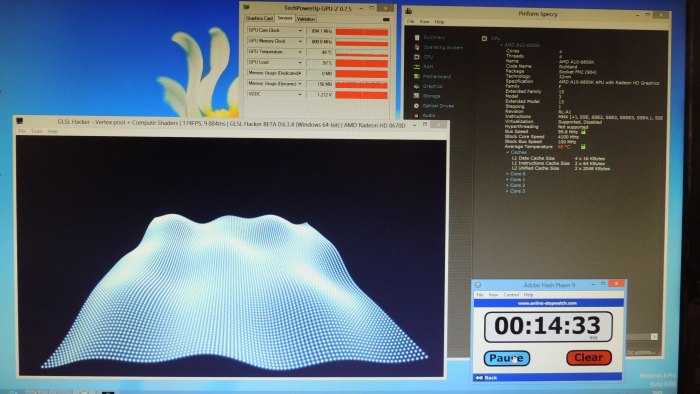
Task: Open GPU Temperature sensor dropdown
Action: (x=300, y=52)
